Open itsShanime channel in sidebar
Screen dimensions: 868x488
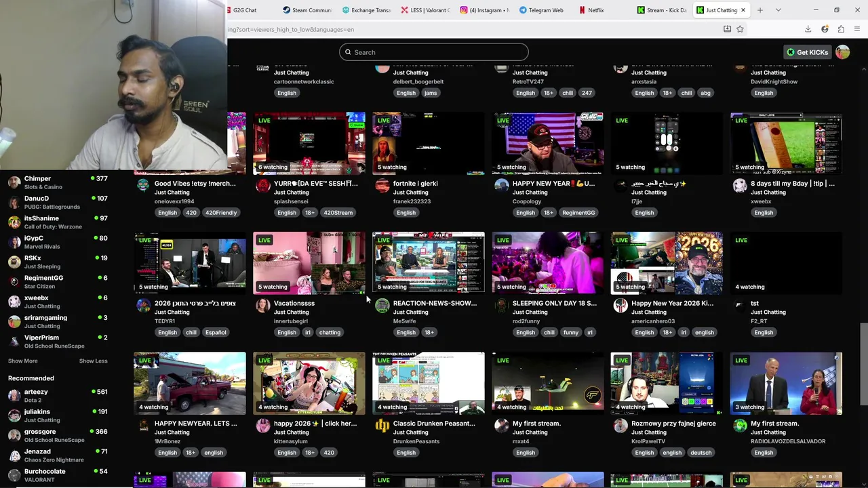click(x=58, y=222)
